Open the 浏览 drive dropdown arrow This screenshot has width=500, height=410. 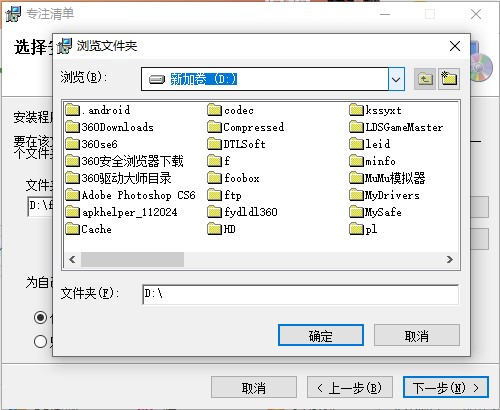(396, 79)
